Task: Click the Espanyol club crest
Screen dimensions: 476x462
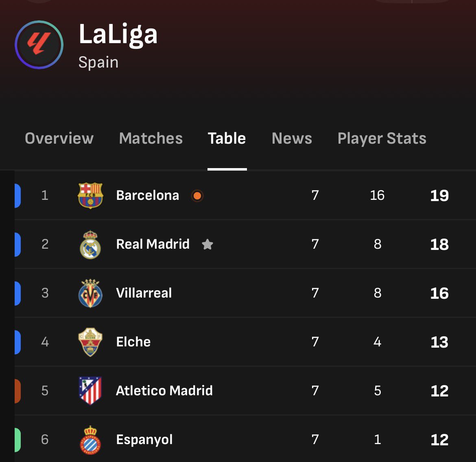Action: tap(90, 440)
